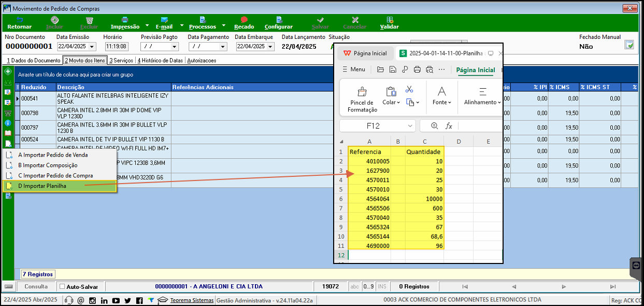Click the @ email icon in status bar

(80, 300)
